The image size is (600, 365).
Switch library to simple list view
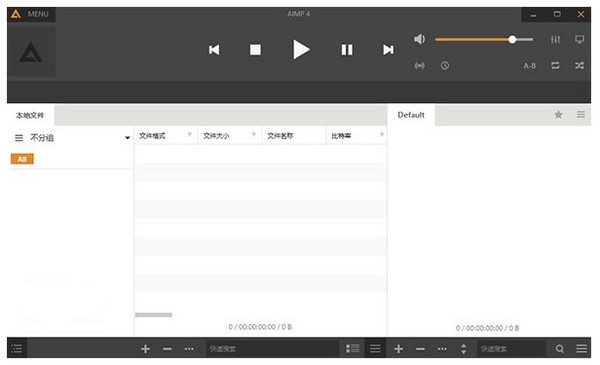[375, 349]
